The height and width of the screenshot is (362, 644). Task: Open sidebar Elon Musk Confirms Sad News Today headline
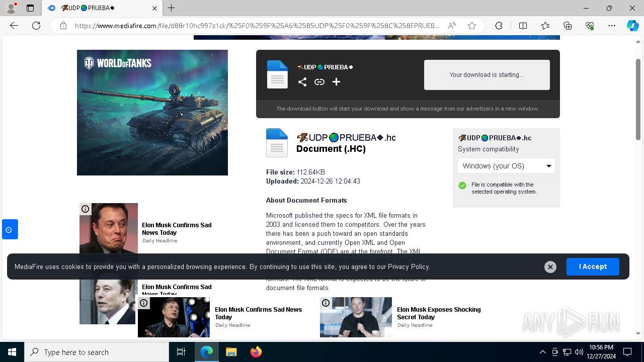(x=177, y=229)
